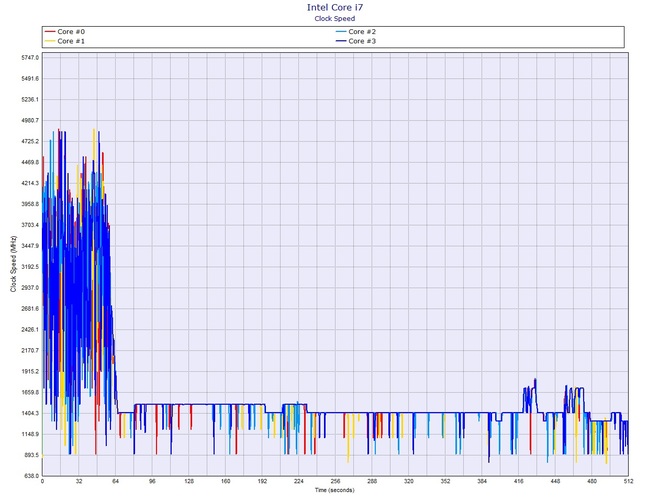The image size is (670, 502).
Task: Click the 5747.0 y-axis value
Action: coord(30,57)
